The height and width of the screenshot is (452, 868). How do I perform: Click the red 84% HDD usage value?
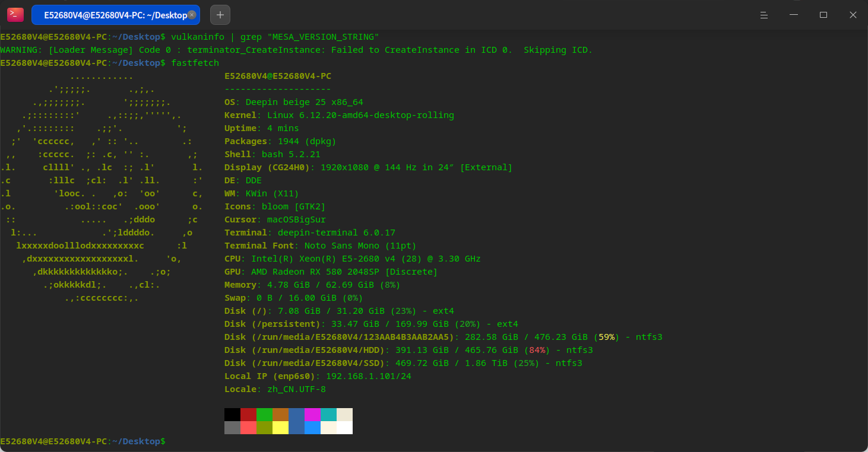[x=537, y=350]
